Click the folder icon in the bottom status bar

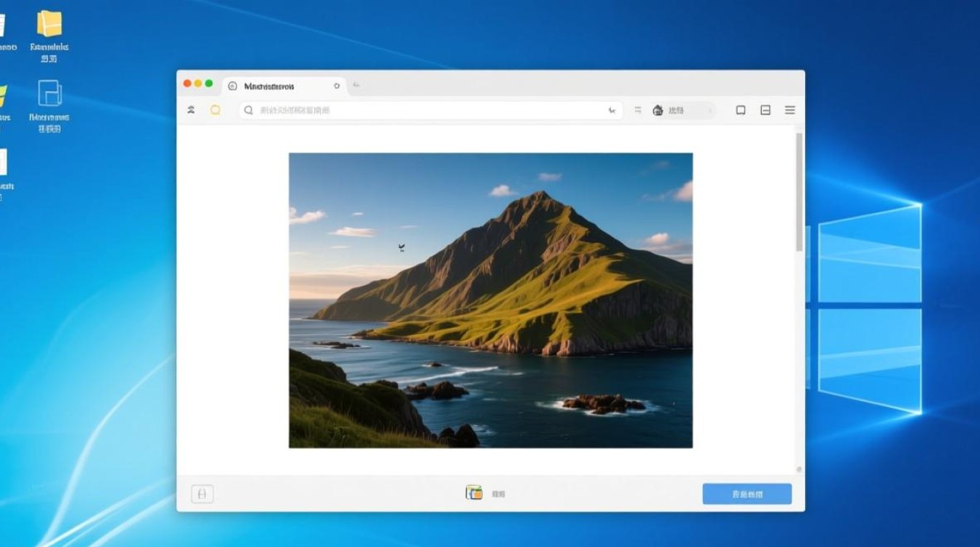475,492
